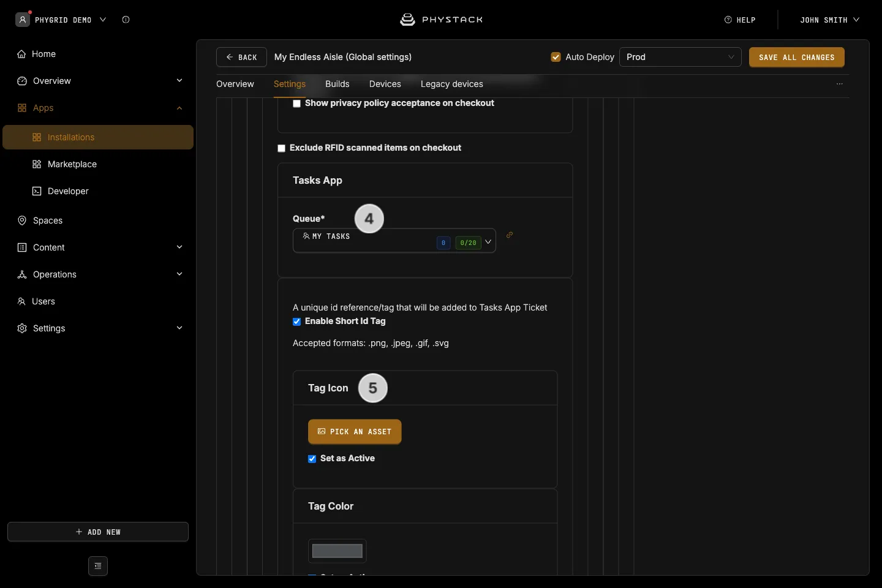Click the Phystack logo

[441, 20]
